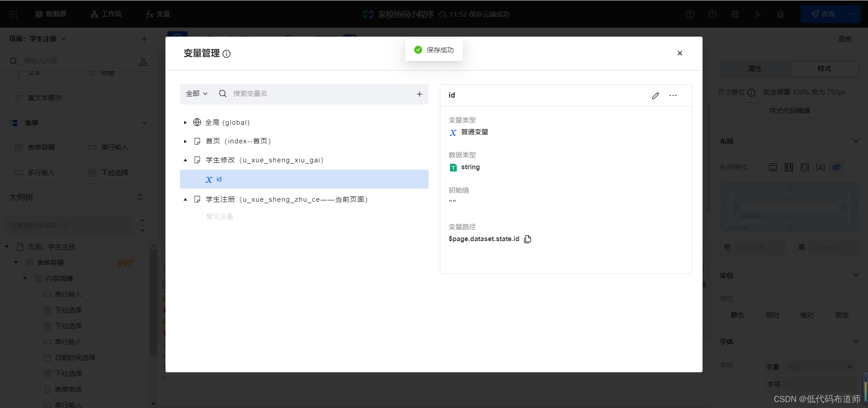Select the inline-block layout mode icon

[x=789, y=167]
